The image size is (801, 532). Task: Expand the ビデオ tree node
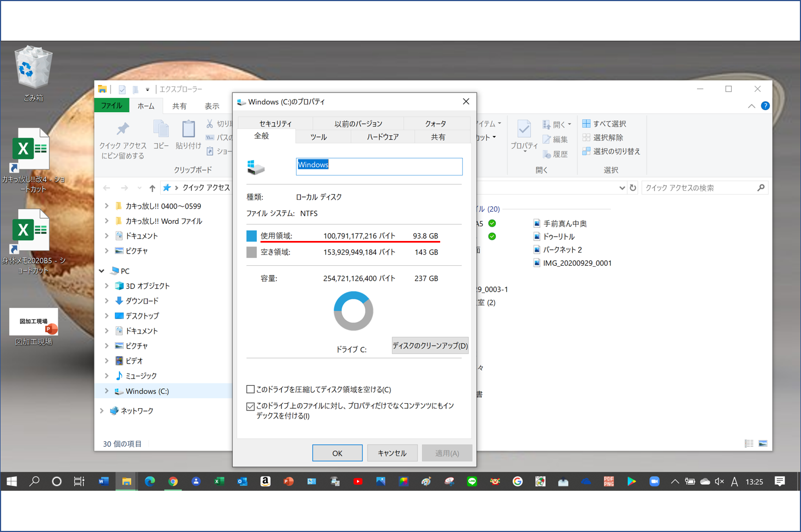coord(107,361)
